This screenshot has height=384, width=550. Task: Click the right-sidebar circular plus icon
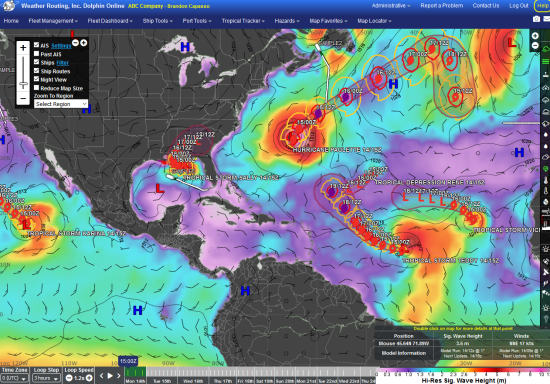pos(535,36)
